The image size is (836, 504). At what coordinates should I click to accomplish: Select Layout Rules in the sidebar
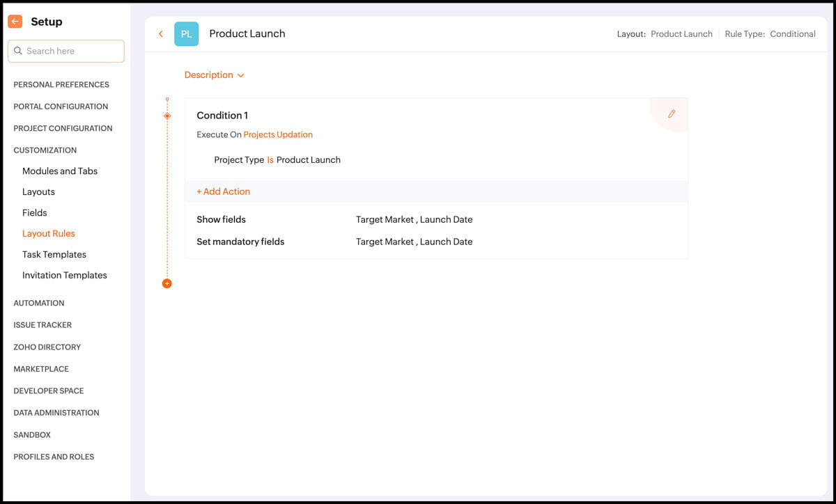[x=49, y=234]
